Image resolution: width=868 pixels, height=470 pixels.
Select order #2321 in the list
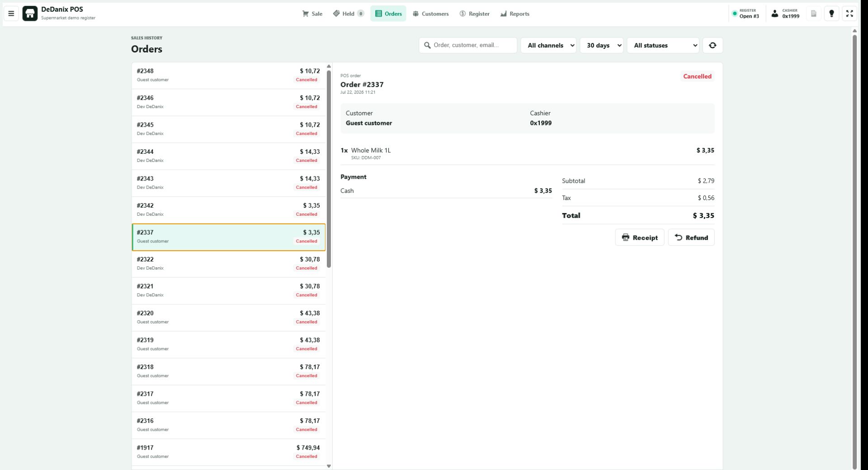tap(228, 291)
